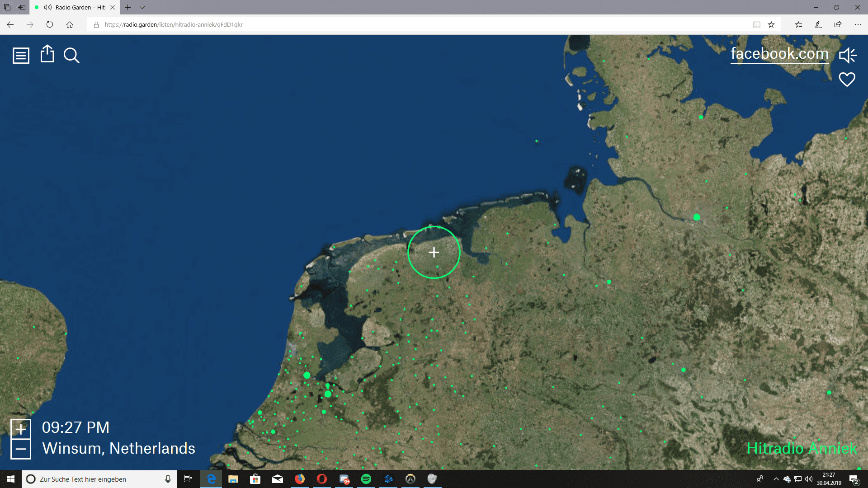Click the Windows taskbar search box
The width and height of the screenshot is (868, 488).
99,479
